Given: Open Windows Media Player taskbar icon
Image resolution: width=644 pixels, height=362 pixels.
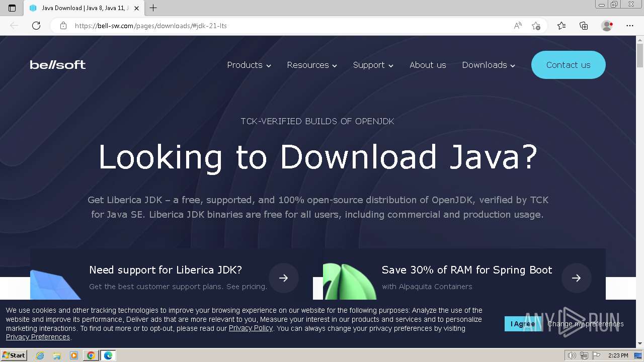Looking at the screenshot, I should click(74, 355).
